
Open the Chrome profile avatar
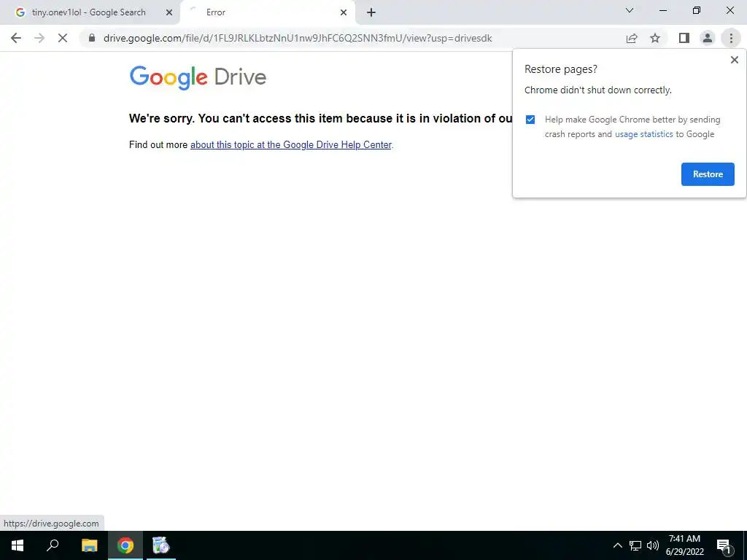coord(708,38)
